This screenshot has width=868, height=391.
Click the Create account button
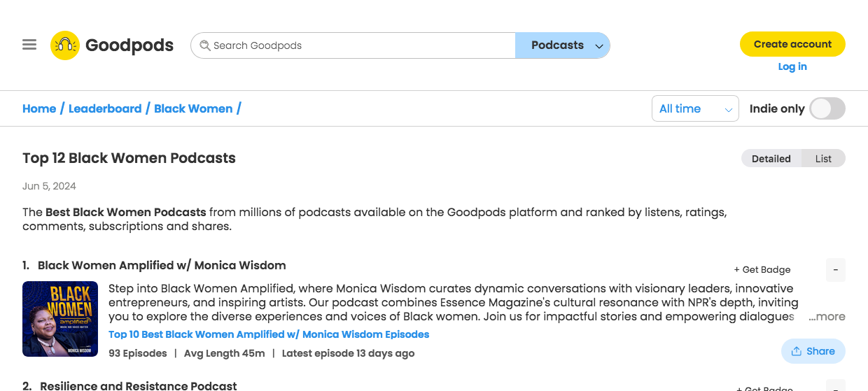point(792,44)
